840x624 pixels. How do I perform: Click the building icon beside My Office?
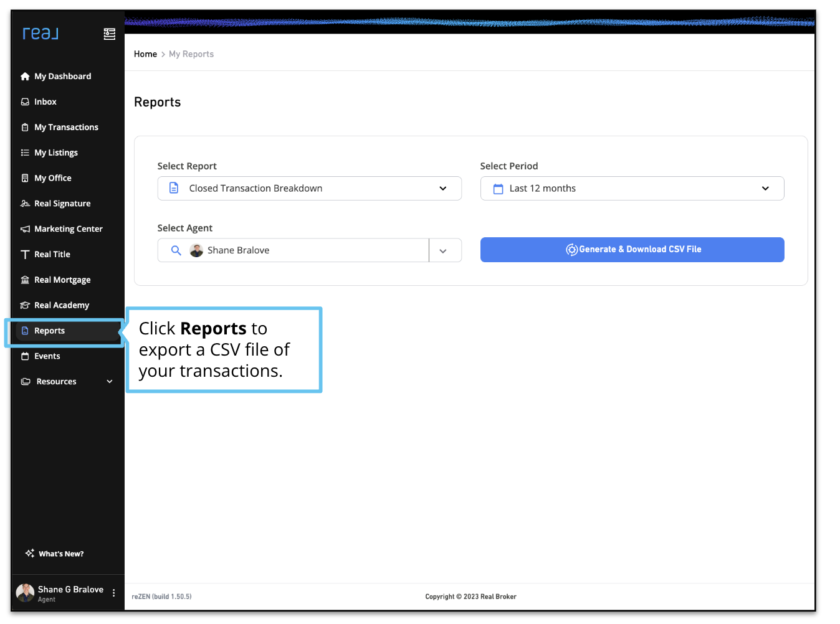tap(25, 178)
